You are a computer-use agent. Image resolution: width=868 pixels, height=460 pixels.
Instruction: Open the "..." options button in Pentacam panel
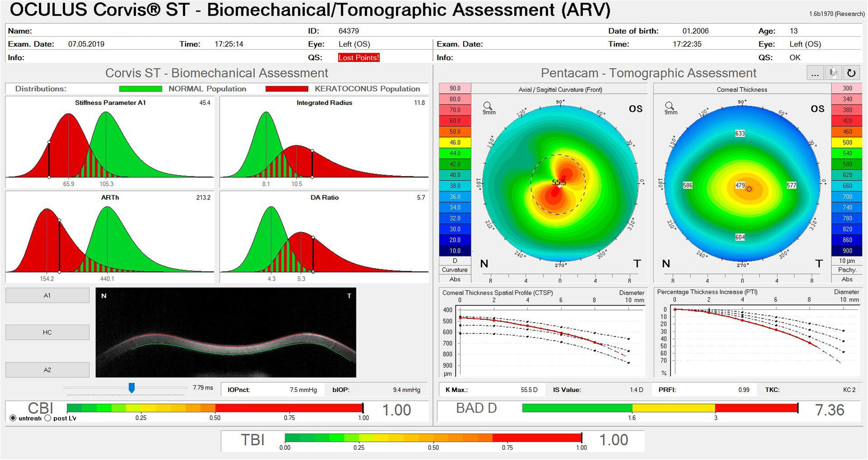(815, 73)
